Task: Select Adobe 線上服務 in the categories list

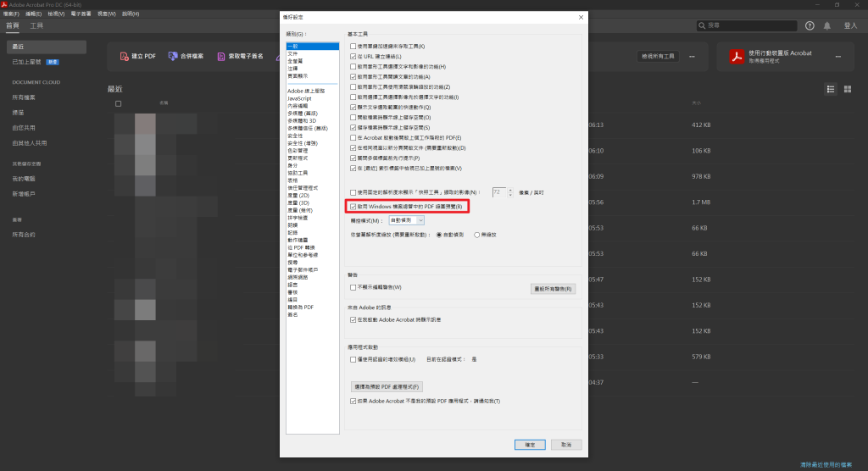Action: point(312,91)
